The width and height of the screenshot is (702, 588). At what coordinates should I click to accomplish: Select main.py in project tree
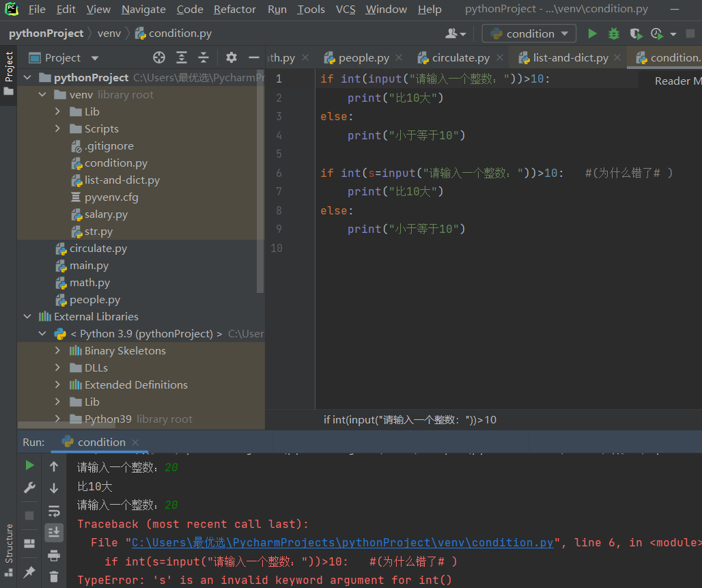(89, 266)
